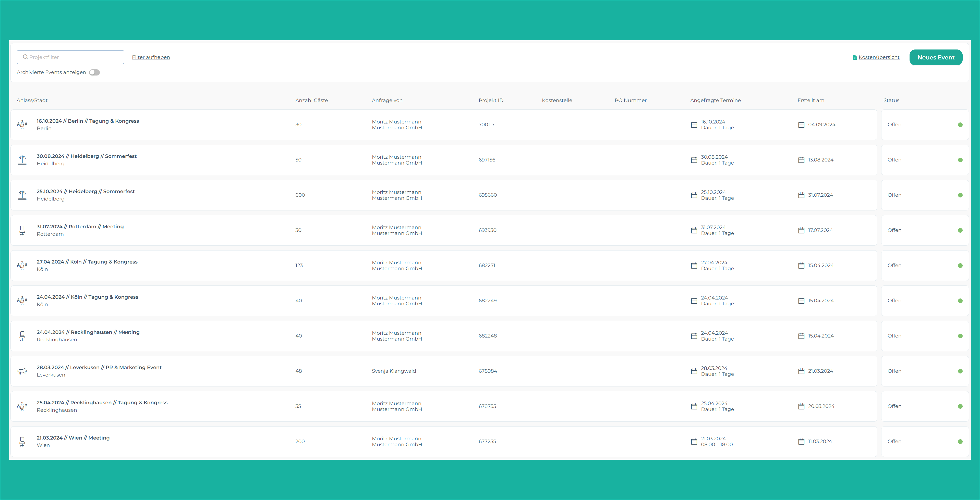Click the Erstellt am column header
The image size is (980, 500).
[811, 100]
